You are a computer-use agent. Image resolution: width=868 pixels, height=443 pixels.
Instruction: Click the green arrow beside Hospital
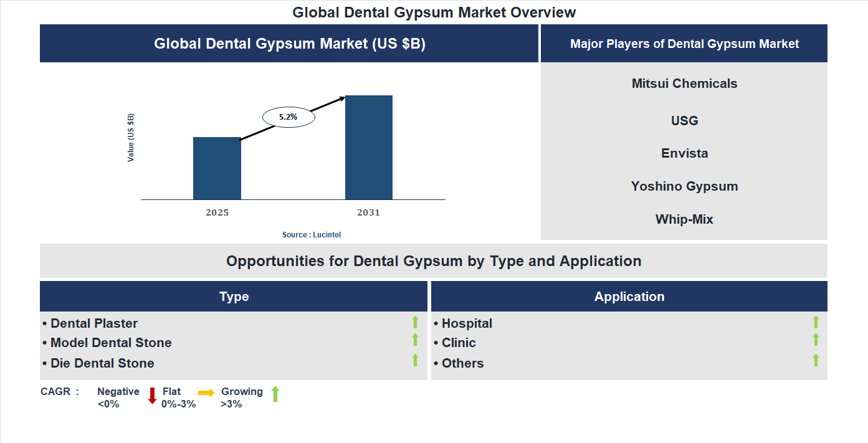click(816, 322)
